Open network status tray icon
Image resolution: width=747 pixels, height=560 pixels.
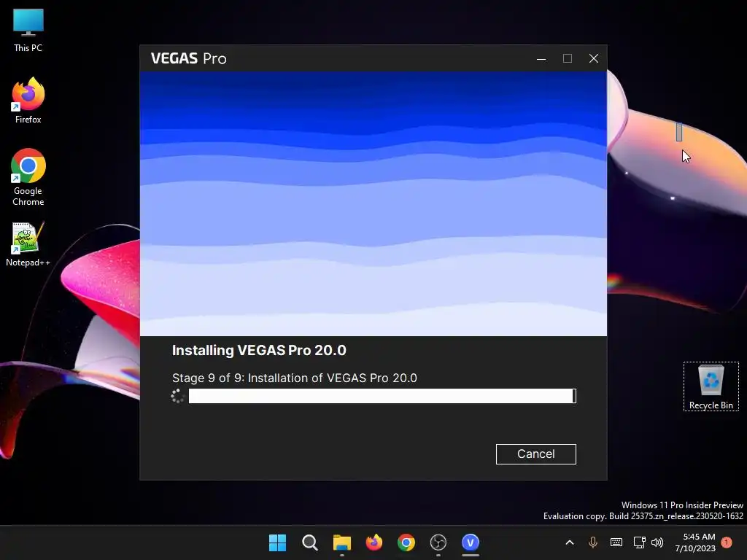639,542
